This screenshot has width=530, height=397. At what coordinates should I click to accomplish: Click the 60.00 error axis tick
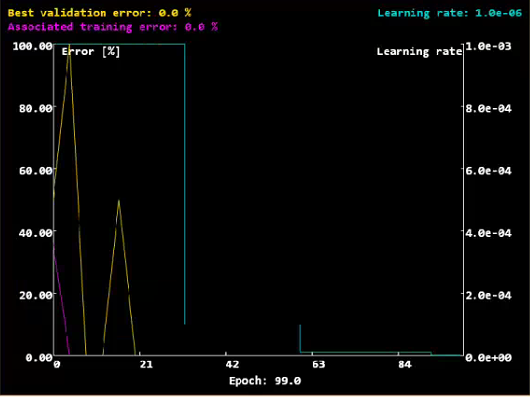click(36, 171)
